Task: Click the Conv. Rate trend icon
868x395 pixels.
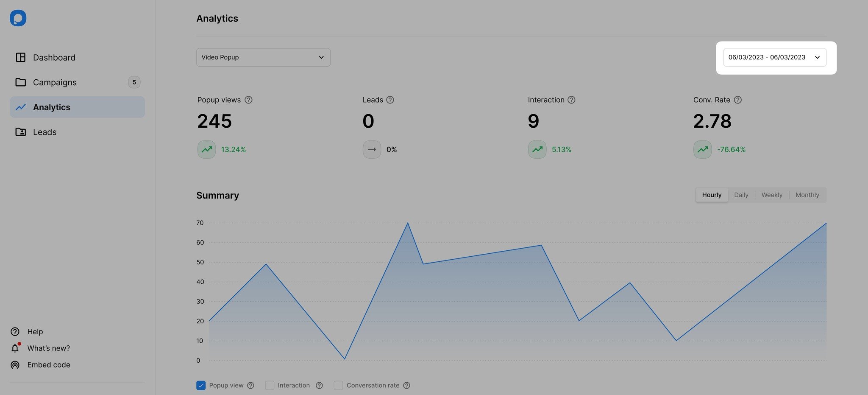Action: (702, 149)
